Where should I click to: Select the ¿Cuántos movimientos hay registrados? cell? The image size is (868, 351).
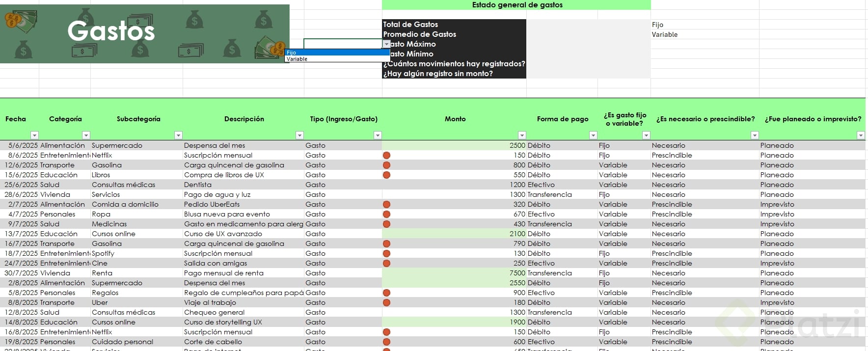point(454,64)
